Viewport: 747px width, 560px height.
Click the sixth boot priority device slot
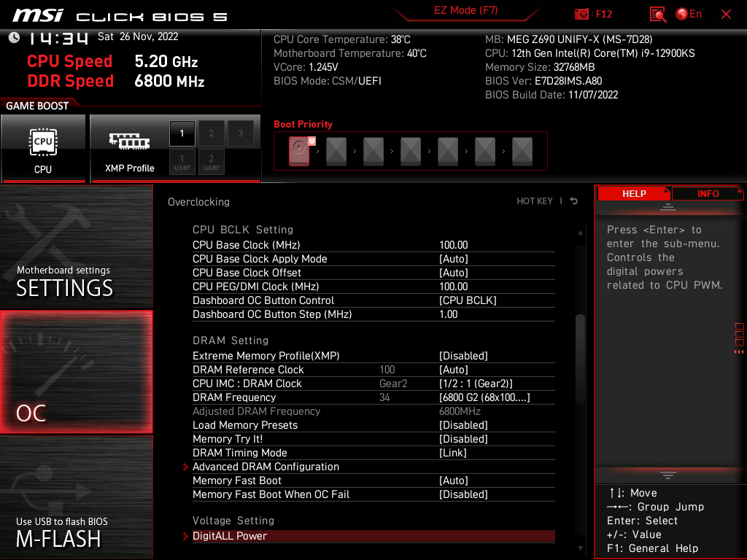485,152
